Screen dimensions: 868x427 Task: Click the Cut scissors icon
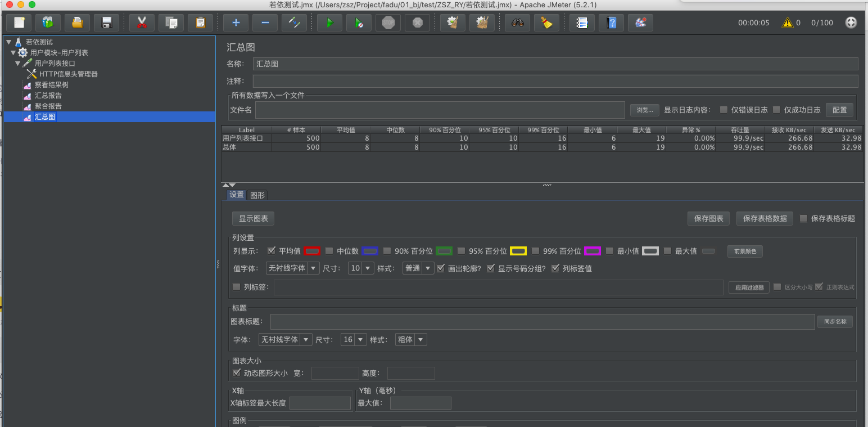142,23
